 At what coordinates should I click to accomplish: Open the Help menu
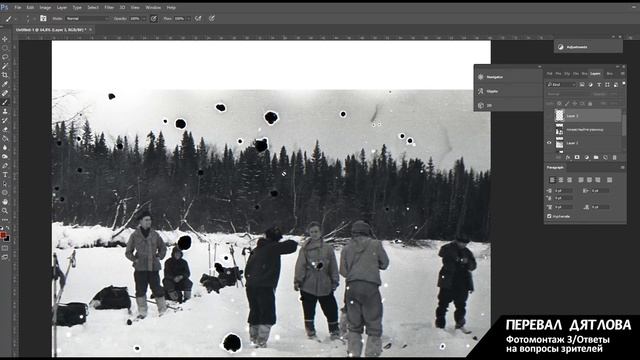coord(171,7)
